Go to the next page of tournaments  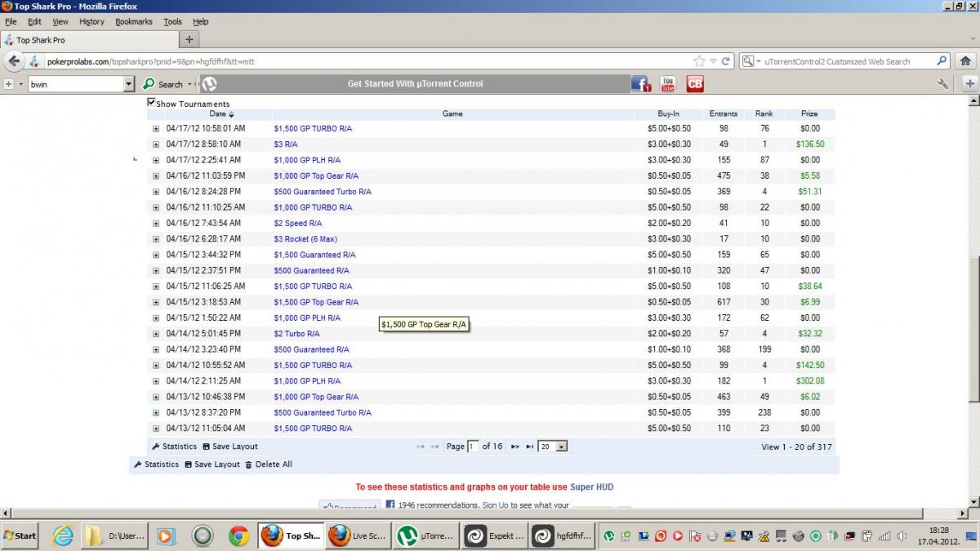[x=515, y=447]
